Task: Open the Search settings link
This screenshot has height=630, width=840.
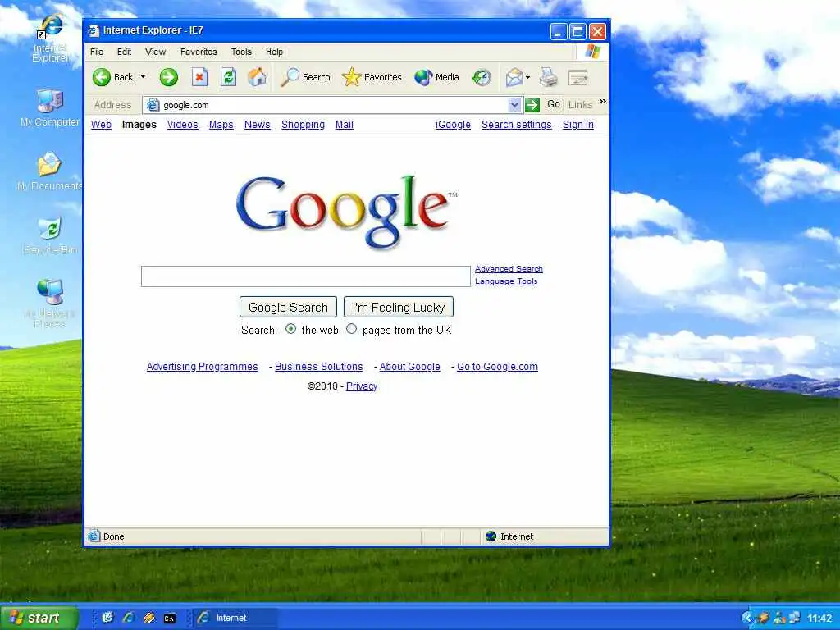Action: tap(517, 125)
